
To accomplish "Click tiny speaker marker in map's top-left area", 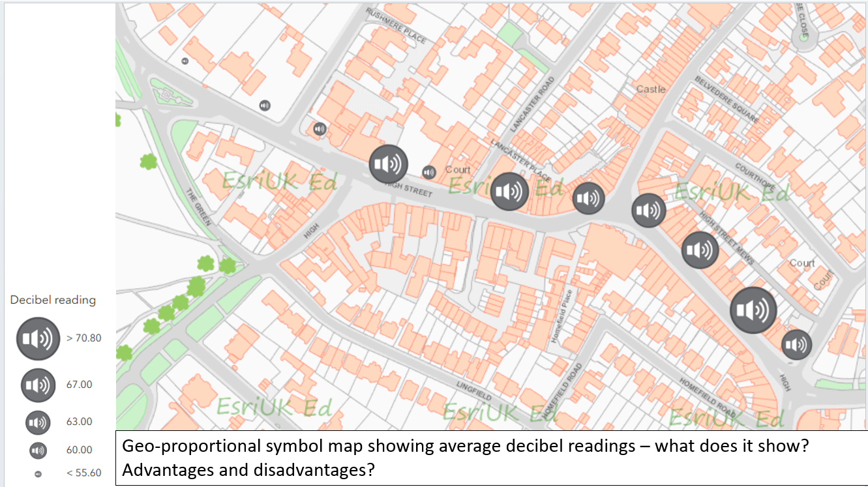I will click(x=185, y=61).
